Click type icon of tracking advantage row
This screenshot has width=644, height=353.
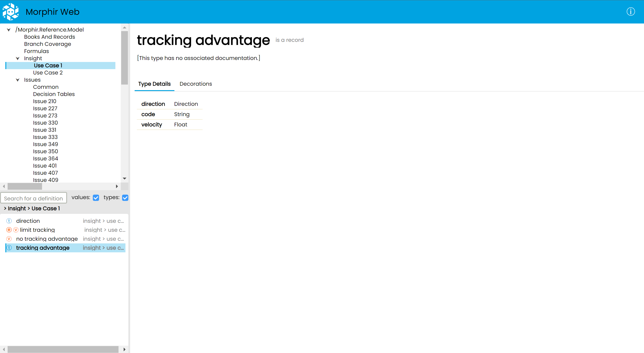click(x=9, y=248)
